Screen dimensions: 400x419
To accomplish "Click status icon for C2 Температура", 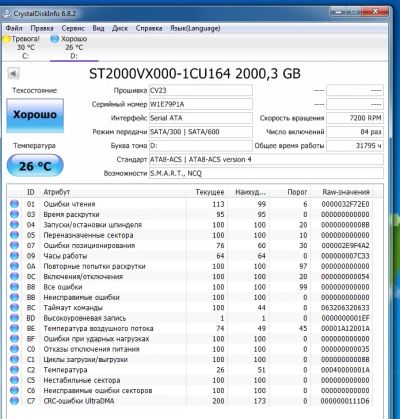I will click(x=14, y=370).
